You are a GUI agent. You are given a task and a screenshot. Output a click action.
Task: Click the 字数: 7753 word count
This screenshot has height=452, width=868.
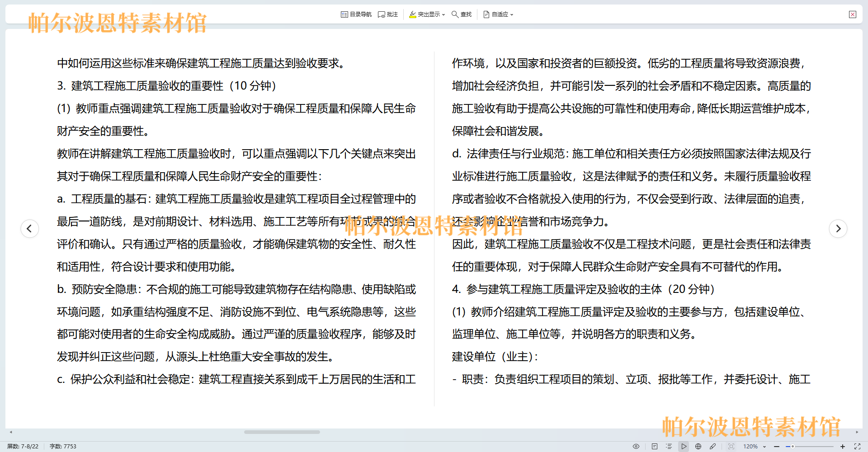click(63, 446)
